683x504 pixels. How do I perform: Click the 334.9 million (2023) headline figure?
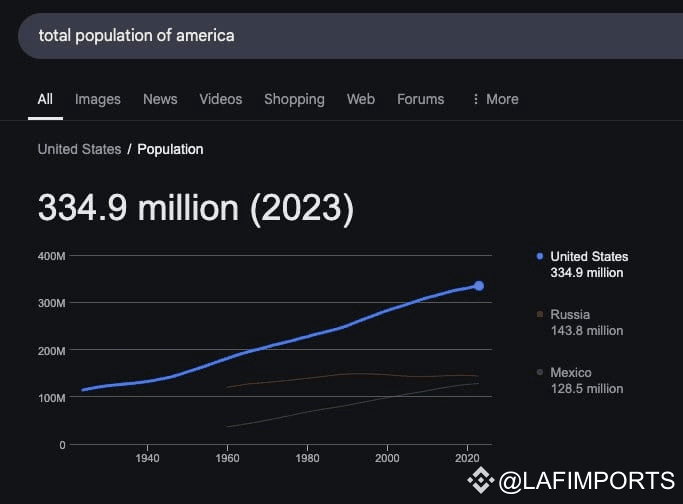click(x=196, y=209)
